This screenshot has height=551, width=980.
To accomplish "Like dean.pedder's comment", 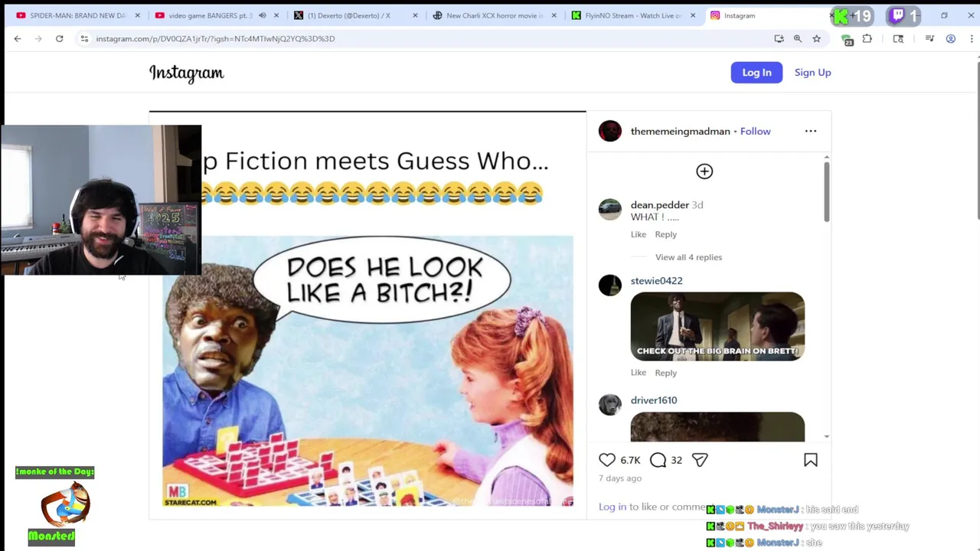I will 639,234.
